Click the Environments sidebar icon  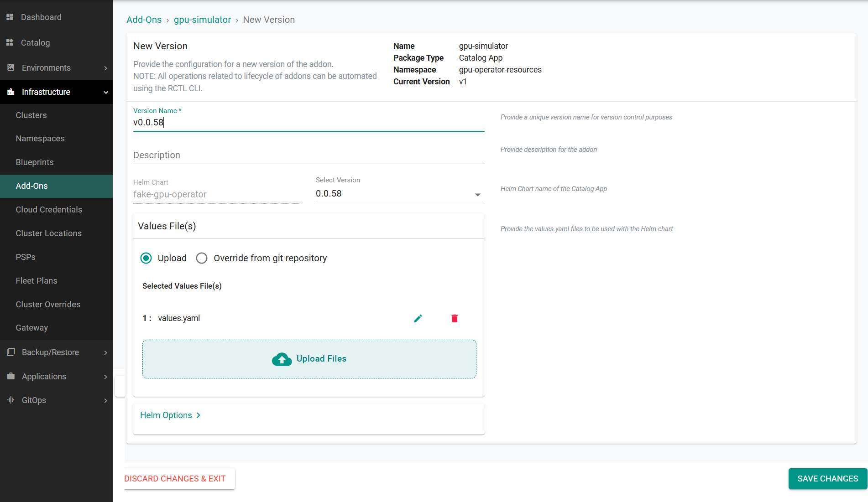(x=10, y=67)
